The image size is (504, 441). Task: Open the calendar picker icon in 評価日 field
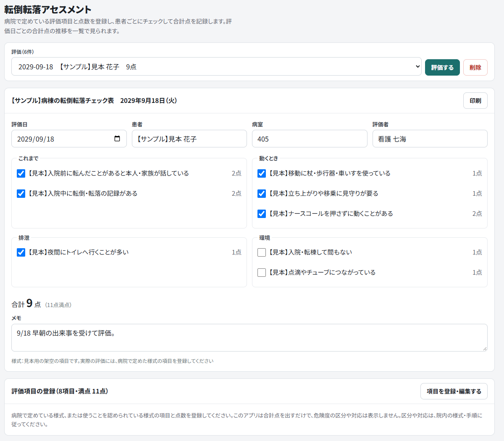pyautogui.click(x=117, y=139)
